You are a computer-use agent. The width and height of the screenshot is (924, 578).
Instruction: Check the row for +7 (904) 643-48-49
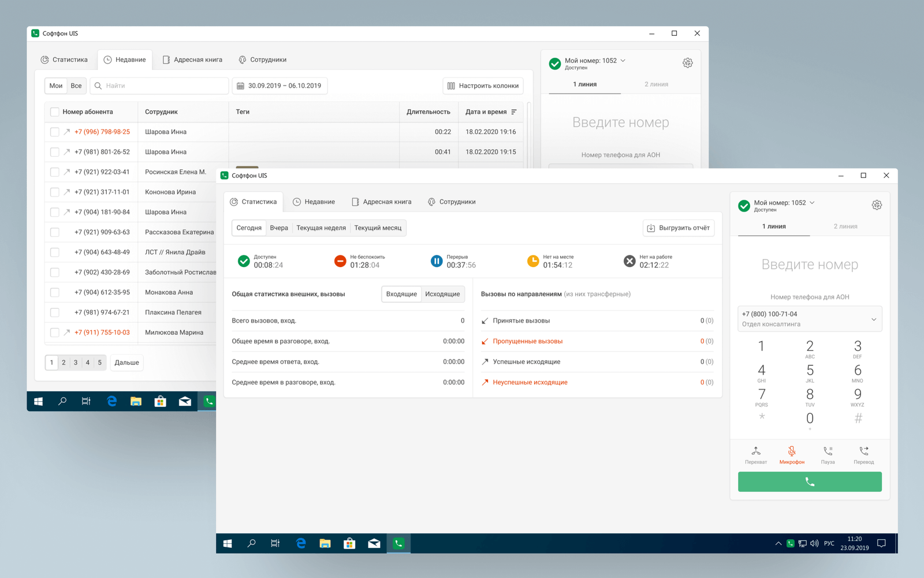[54, 252]
